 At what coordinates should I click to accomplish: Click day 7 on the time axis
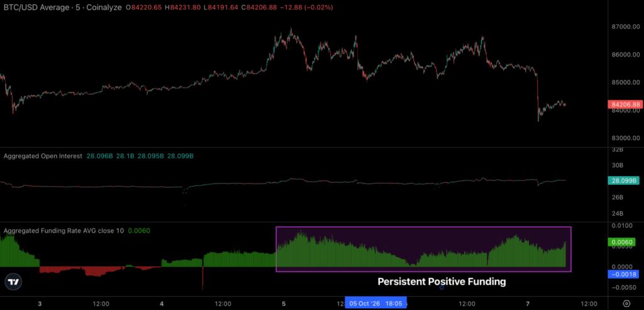point(528,304)
